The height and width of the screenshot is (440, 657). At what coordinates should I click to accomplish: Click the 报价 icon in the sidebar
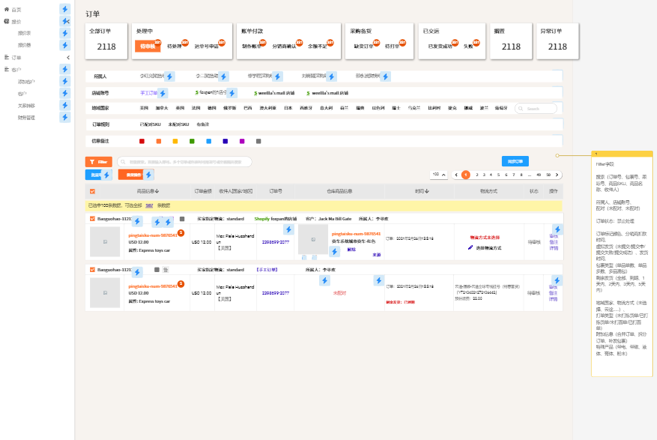click(5, 21)
